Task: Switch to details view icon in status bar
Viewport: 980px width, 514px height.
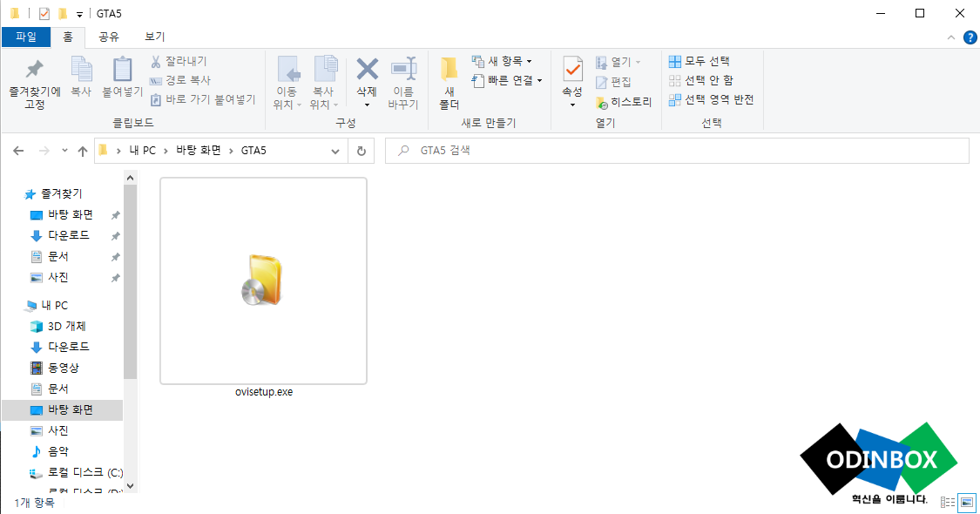Action: [948, 502]
